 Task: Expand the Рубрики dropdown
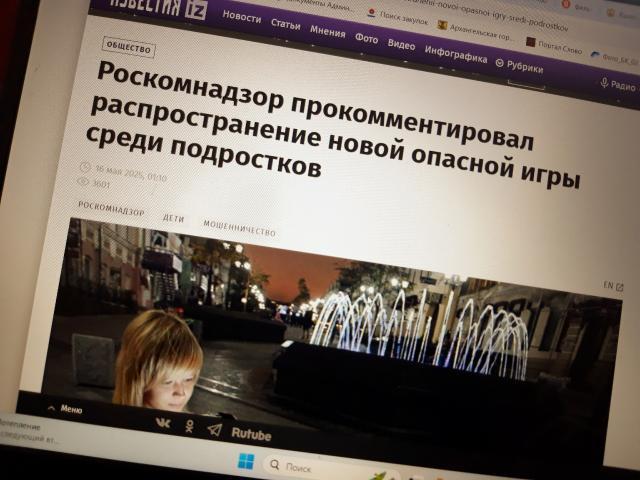tap(520, 66)
